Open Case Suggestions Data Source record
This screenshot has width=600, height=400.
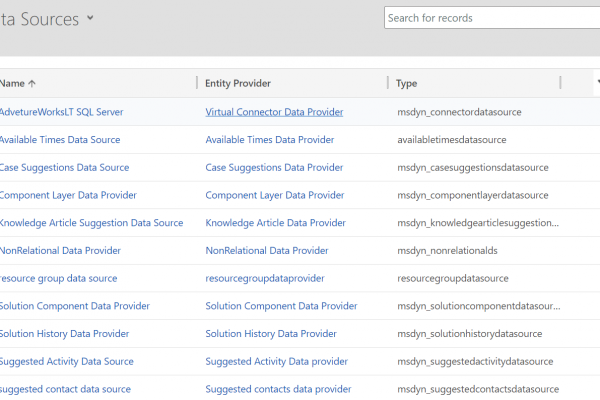click(64, 168)
